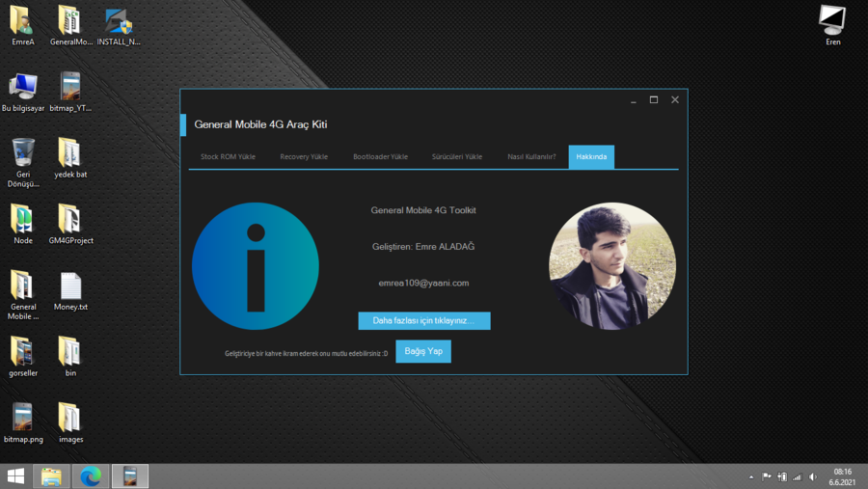Image resolution: width=868 pixels, height=489 pixels.
Task: Select the Bootloader Yükle tab
Action: click(380, 156)
